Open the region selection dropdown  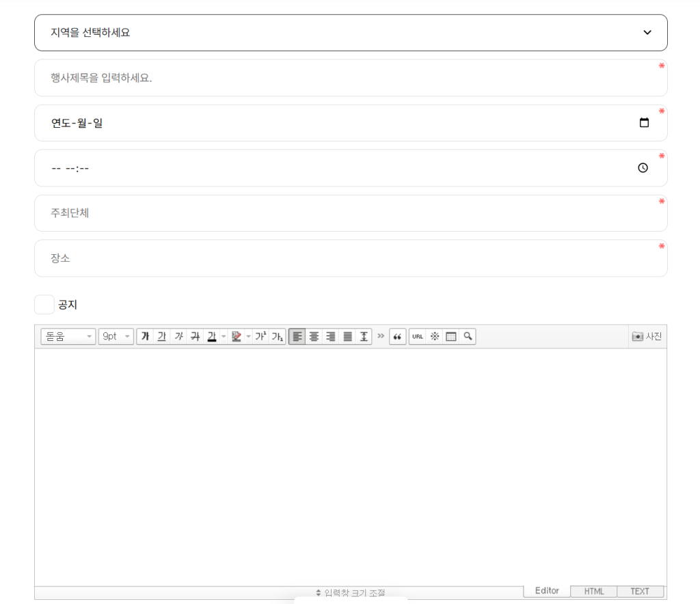coord(351,33)
